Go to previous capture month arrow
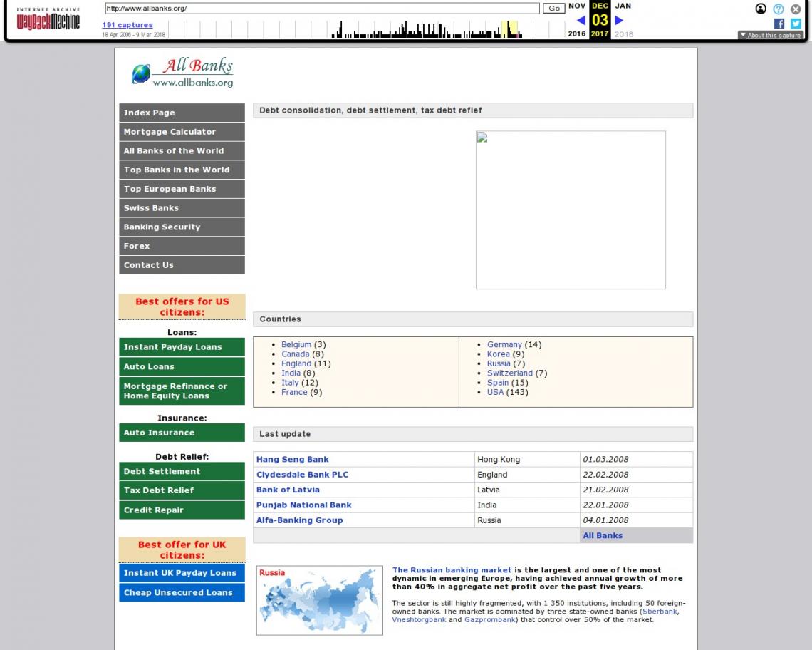812x650 pixels. coord(581,20)
